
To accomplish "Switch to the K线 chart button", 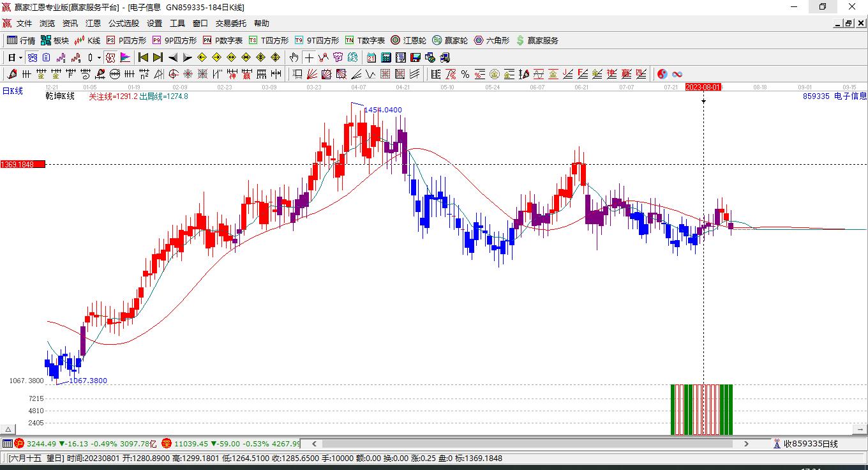I will coord(87,40).
